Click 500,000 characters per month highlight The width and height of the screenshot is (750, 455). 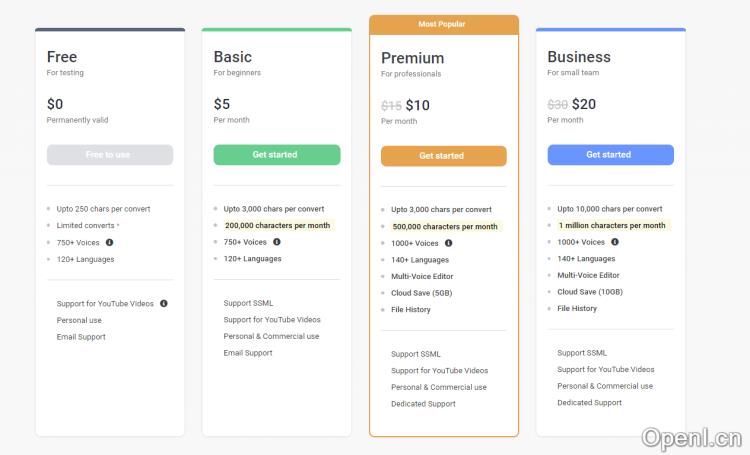(x=444, y=226)
